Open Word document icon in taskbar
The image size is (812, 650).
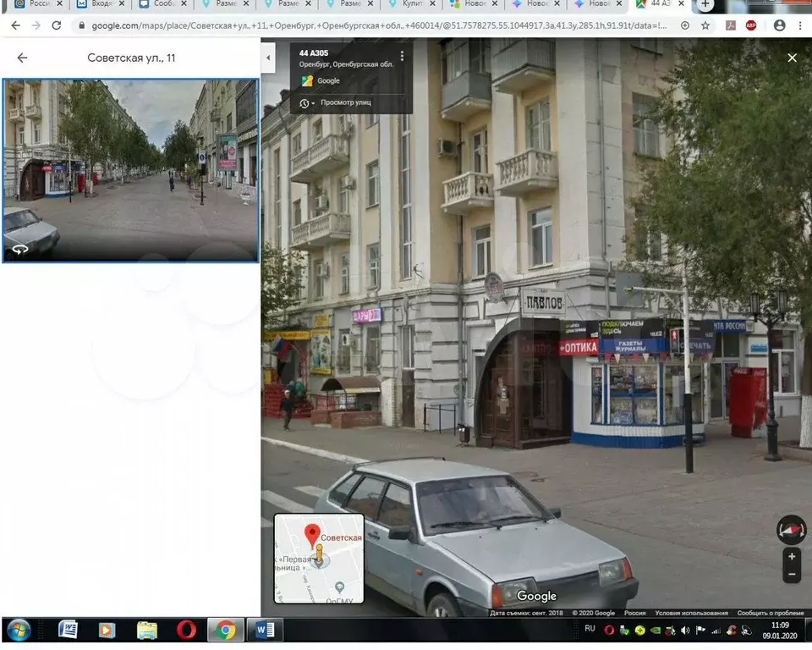pyautogui.click(x=68, y=630)
